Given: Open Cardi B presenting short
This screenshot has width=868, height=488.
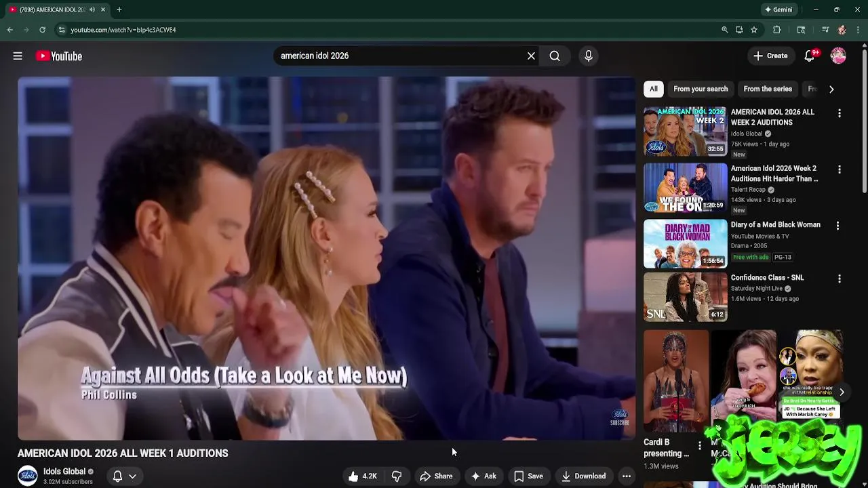Looking at the screenshot, I should pyautogui.click(x=675, y=381).
